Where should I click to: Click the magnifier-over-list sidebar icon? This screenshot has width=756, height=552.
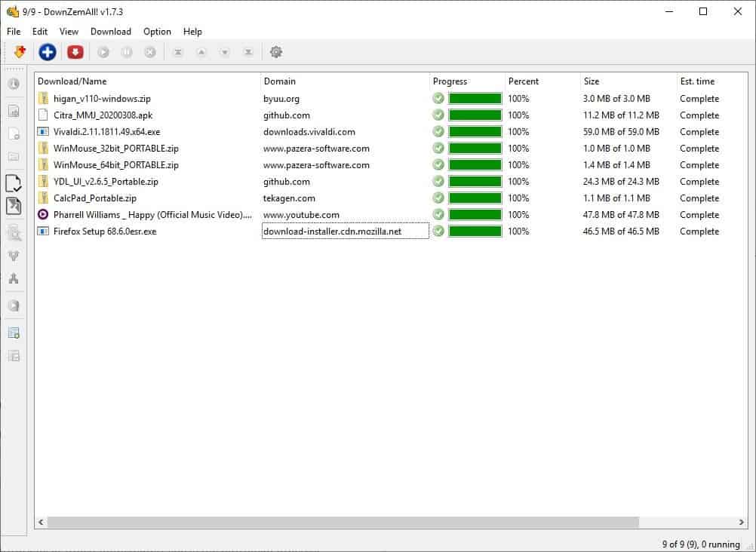click(14, 233)
